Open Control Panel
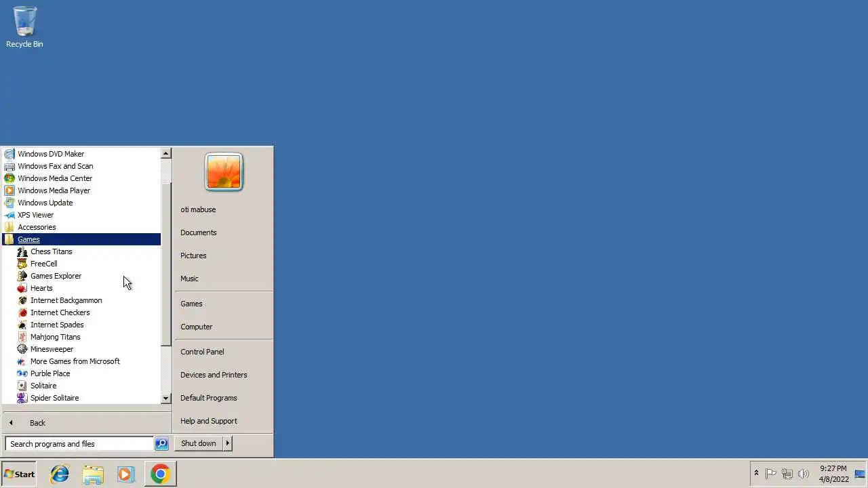The height and width of the screenshot is (488, 868). click(x=202, y=352)
